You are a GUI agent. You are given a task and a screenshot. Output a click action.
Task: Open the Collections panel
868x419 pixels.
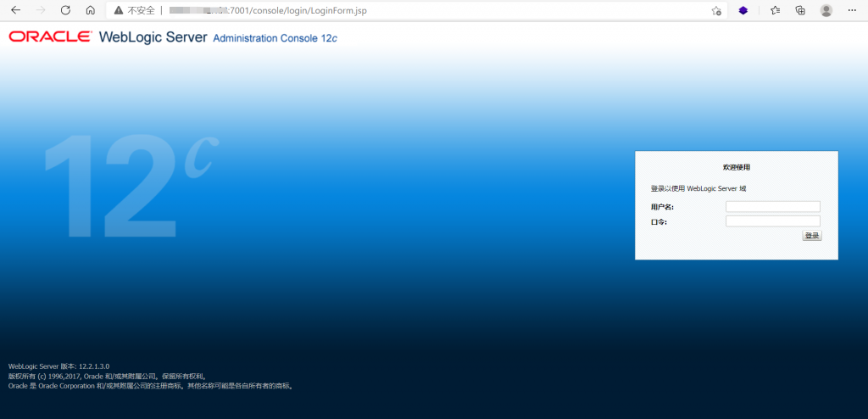tap(800, 10)
